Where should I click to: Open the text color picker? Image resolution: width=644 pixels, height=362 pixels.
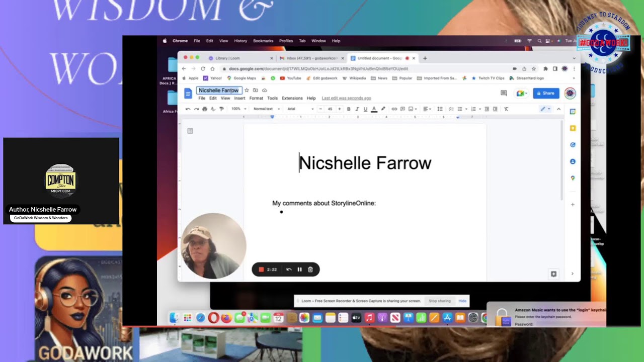coord(374,109)
